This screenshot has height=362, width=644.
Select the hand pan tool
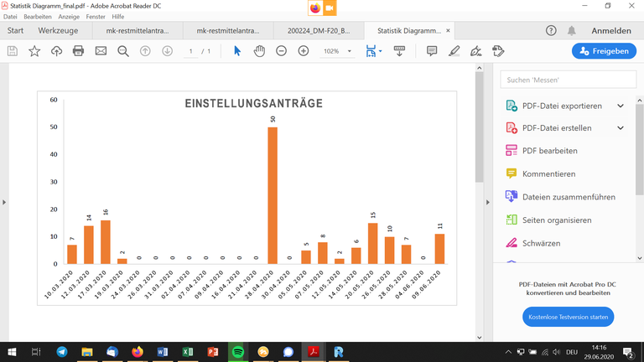pos(259,51)
